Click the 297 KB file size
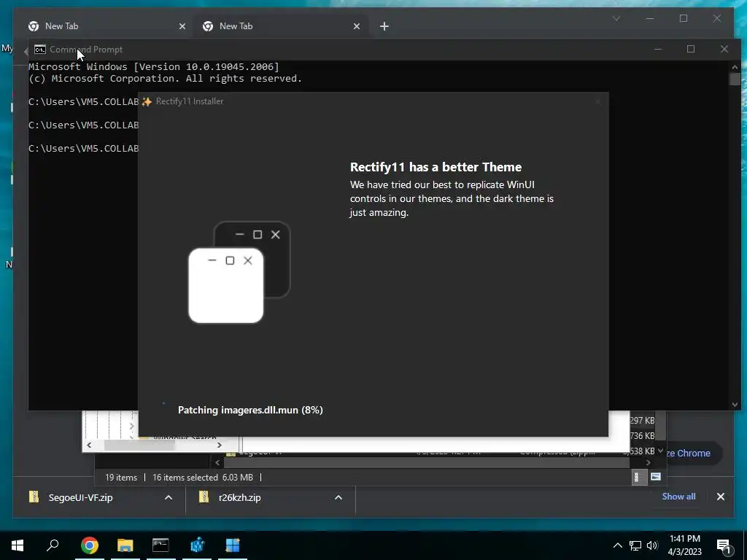The height and width of the screenshot is (560, 747). (642, 421)
